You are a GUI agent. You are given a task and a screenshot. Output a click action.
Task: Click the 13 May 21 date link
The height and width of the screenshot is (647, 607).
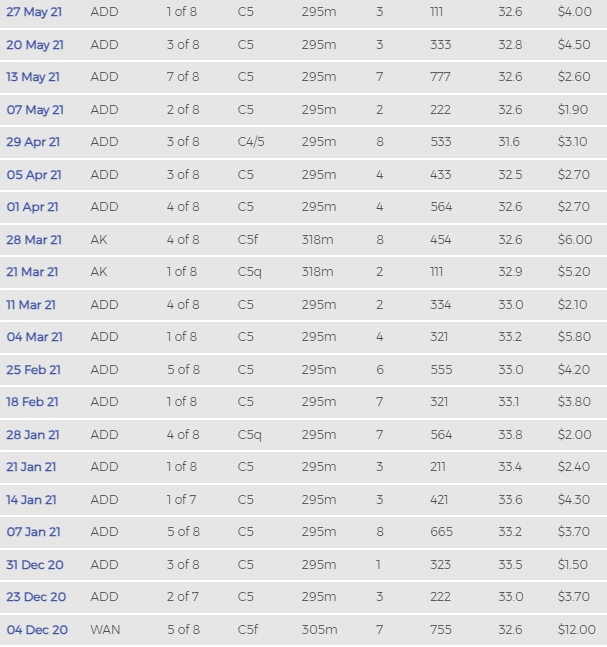(x=33, y=77)
